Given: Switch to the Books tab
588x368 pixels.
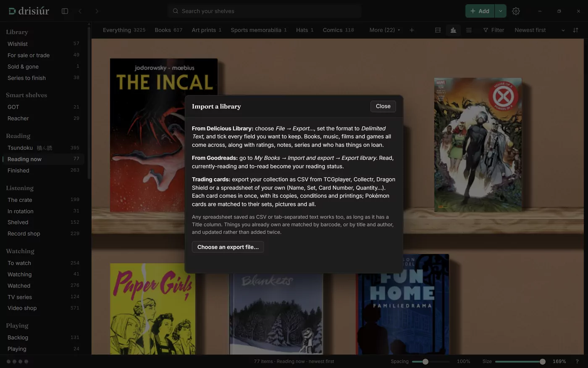Looking at the screenshot, I should [168, 30].
